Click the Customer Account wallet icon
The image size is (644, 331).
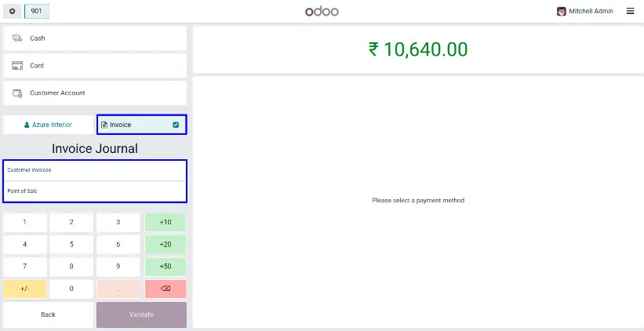pos(17,93)
